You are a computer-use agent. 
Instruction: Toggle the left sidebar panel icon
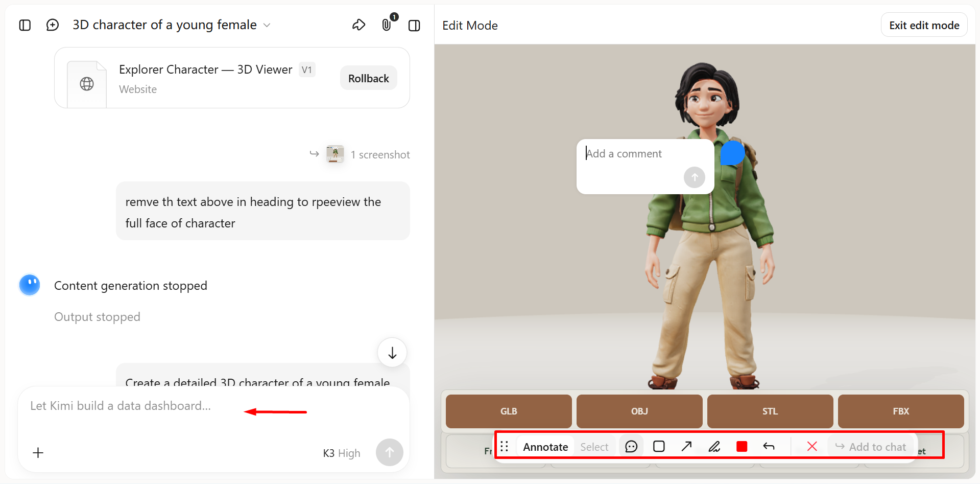point(25,25)
